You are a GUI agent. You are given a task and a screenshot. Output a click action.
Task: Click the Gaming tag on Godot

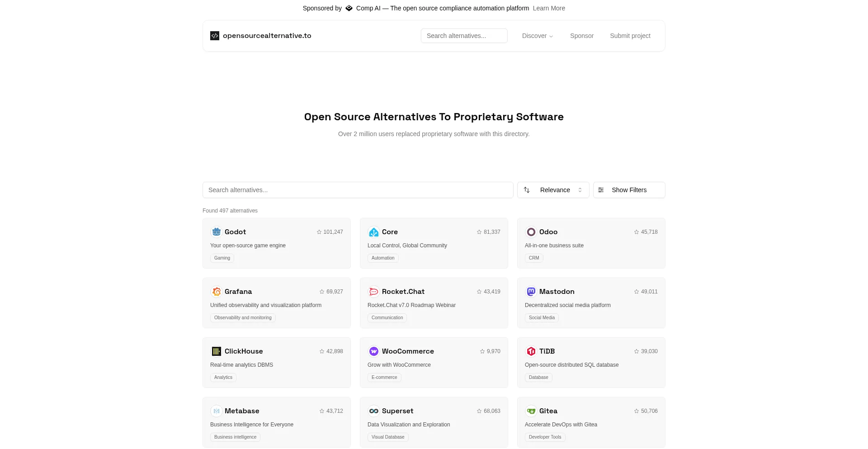[222, 258]
